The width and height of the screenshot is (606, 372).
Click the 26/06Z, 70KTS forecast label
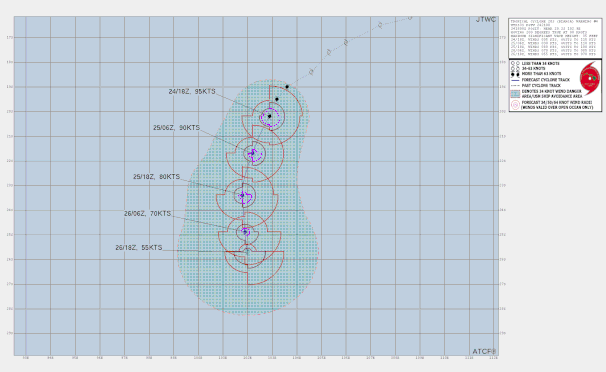coord(147,213)
